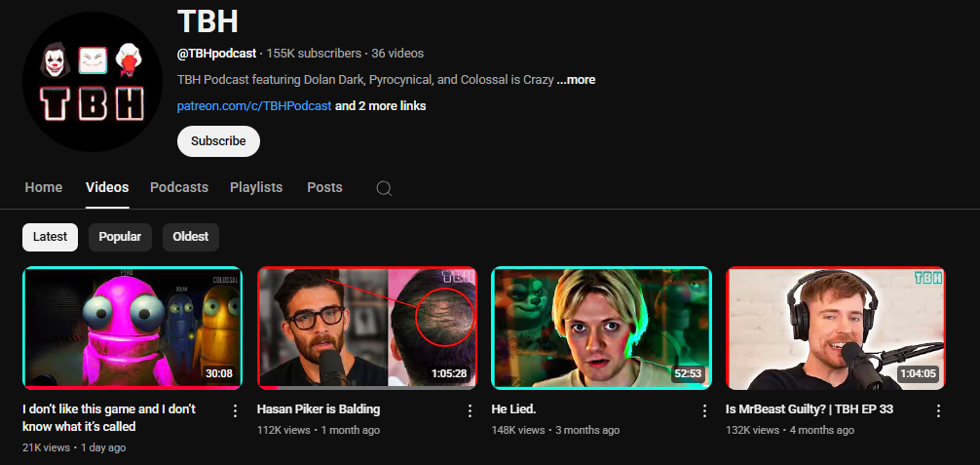Open options for the pink game video
This screenshot has width=980, height=465.
[235, 410]
